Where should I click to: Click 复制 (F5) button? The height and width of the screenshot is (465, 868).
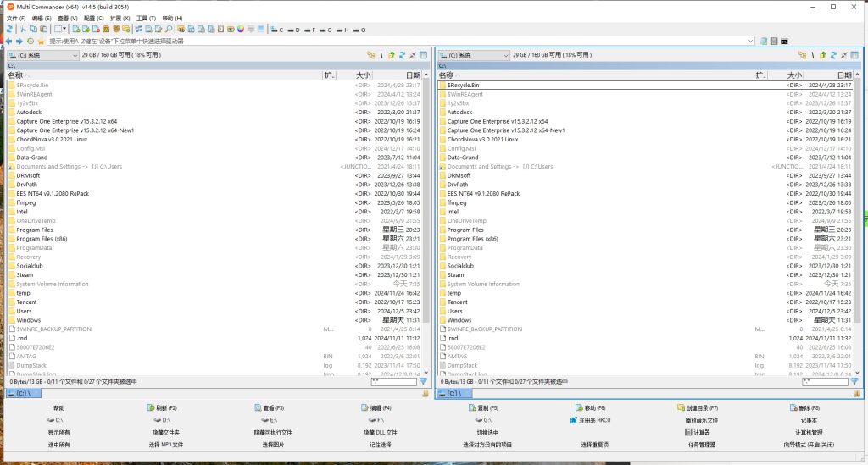(x=484, y=408)
